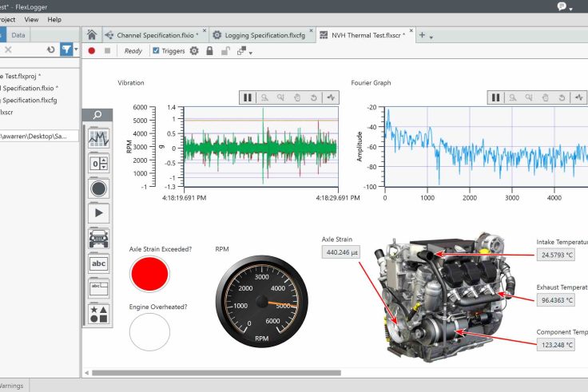This screenshot has height=392, width=588.
Task: Select the abc text label palette icon
Action: click(98, 263)
